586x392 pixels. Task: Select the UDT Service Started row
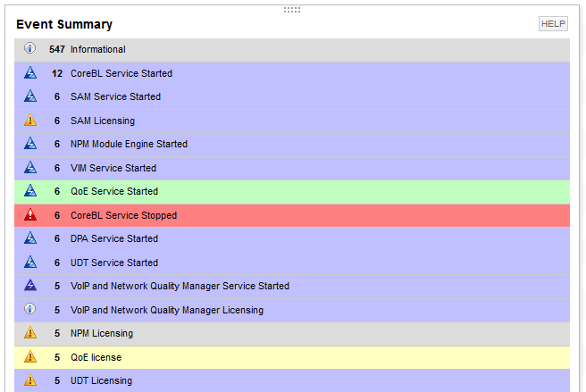(x=292, y=263)
